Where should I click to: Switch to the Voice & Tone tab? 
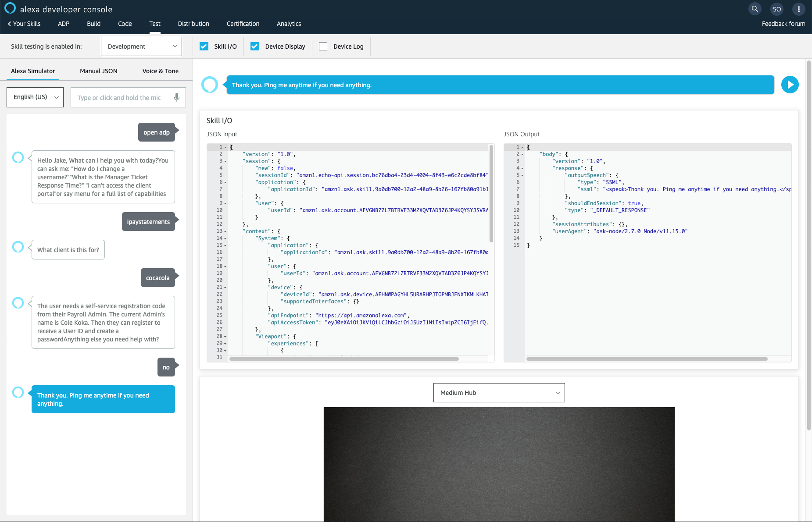pos(161,71)
